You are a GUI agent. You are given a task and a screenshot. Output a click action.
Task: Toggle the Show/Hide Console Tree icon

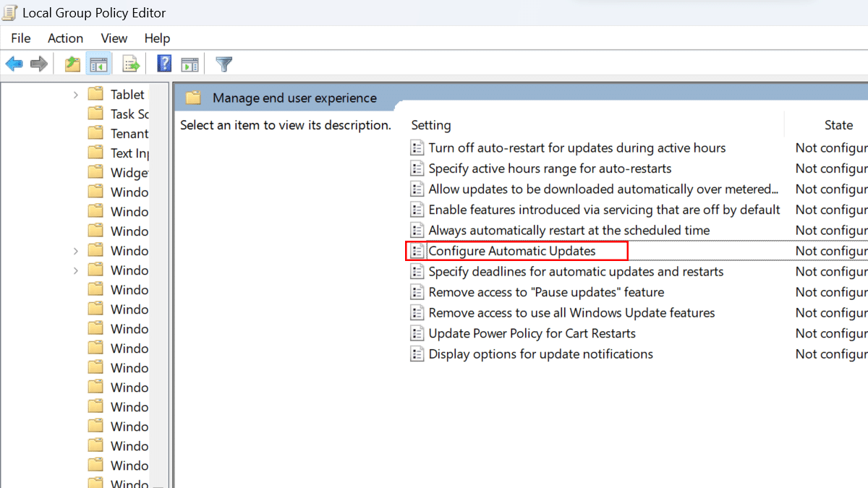[98, 64]
